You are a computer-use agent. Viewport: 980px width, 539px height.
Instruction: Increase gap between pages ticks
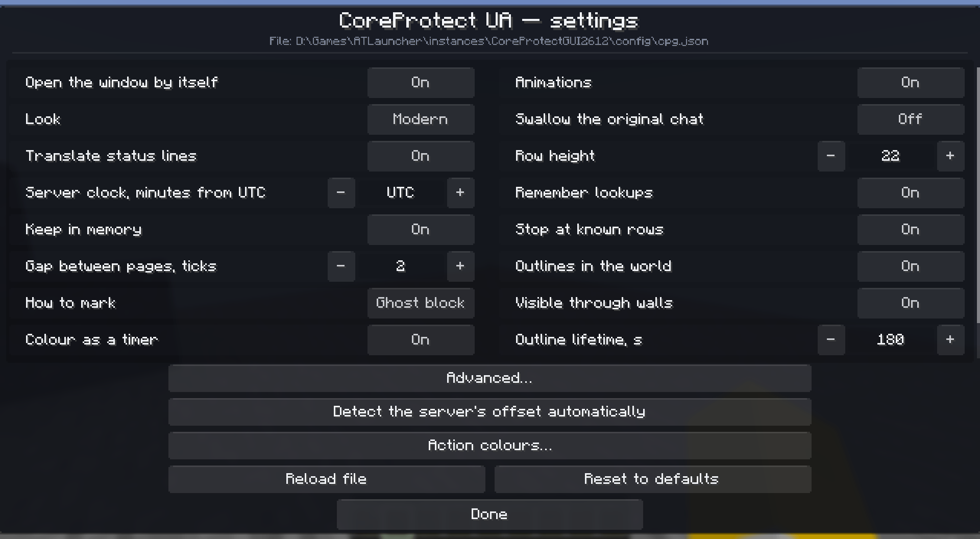click(460, 266)
